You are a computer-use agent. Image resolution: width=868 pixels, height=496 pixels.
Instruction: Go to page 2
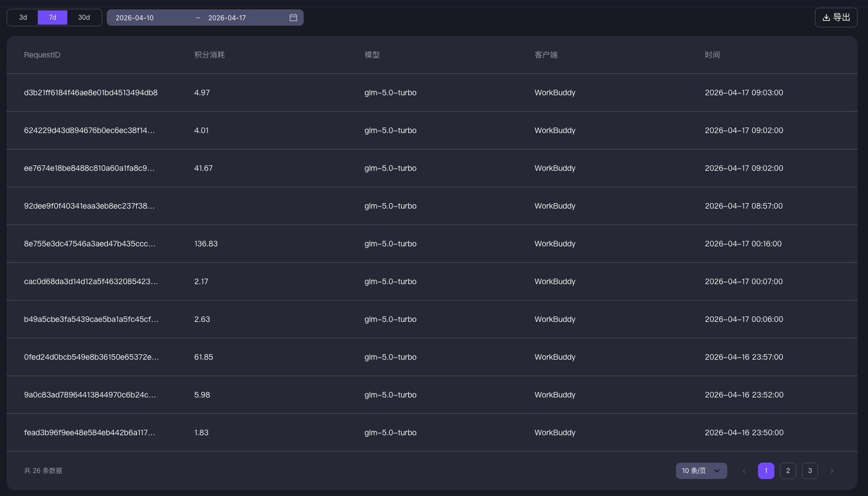[x=788, y=471]
